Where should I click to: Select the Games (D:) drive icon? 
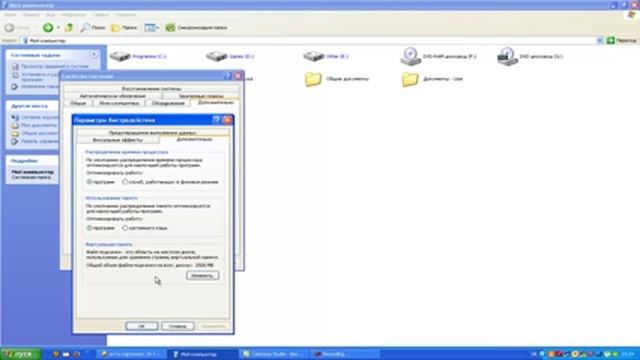point(216,56)
